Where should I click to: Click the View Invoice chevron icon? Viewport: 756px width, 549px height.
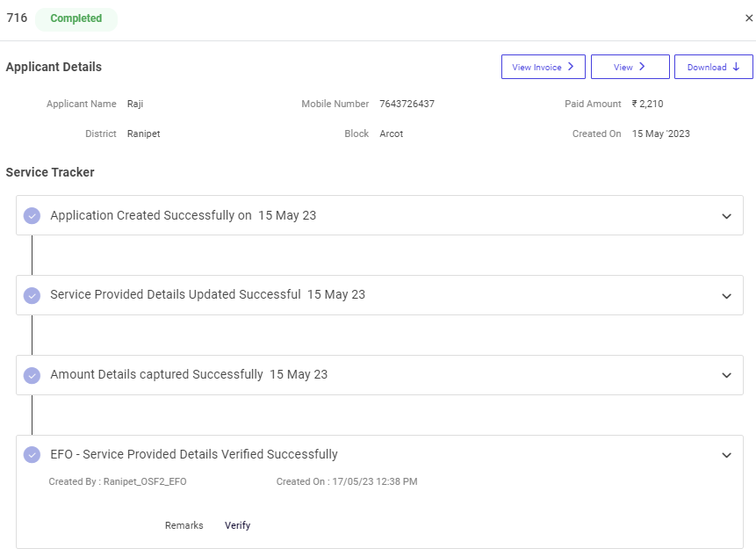(570, 67)
